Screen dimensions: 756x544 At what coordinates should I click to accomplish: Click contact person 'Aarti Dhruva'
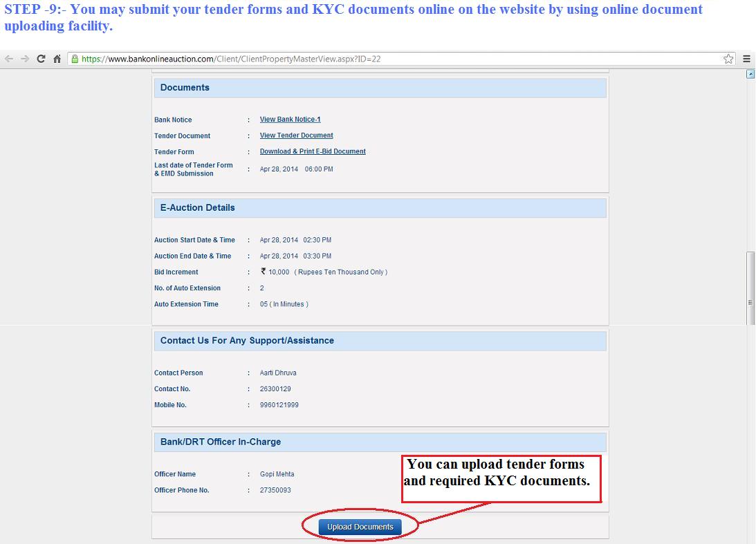[x=278, y=373]
